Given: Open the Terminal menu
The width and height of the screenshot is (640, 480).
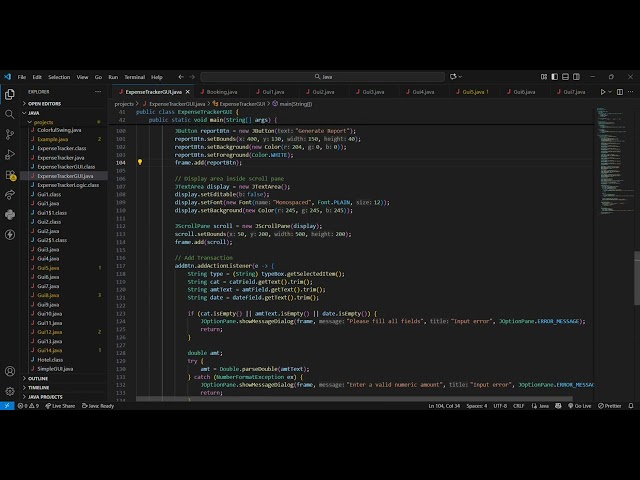Looking at the screenshot, I should [x=134, y=77].
